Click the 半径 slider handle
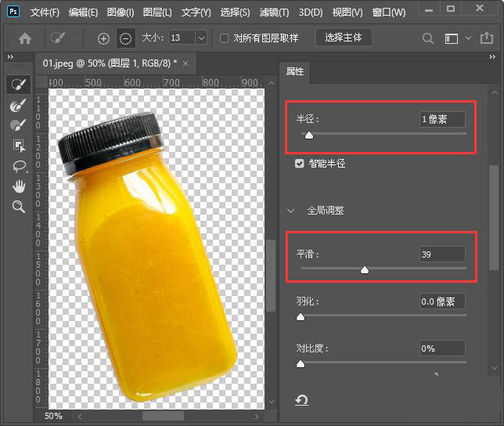 pos(309,135)
